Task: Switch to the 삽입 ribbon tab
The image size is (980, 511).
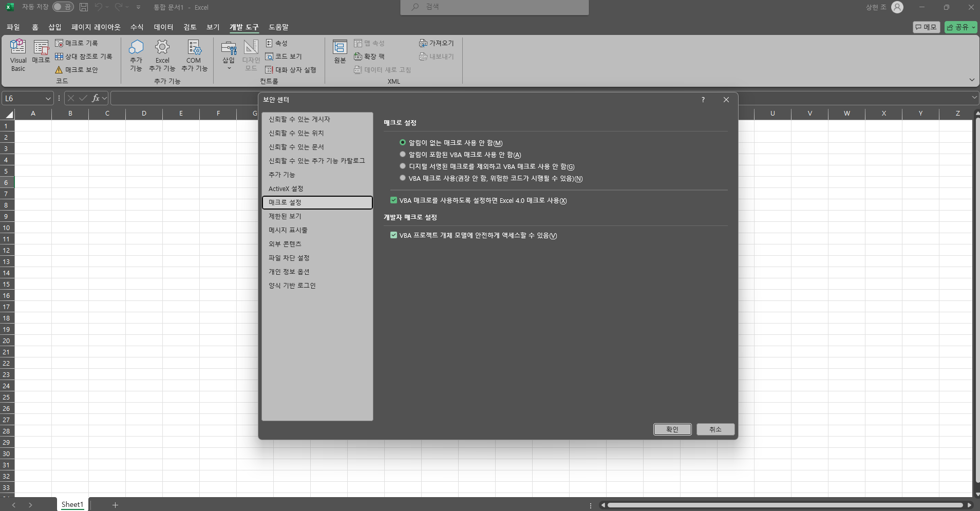Action: pos(55,27)
